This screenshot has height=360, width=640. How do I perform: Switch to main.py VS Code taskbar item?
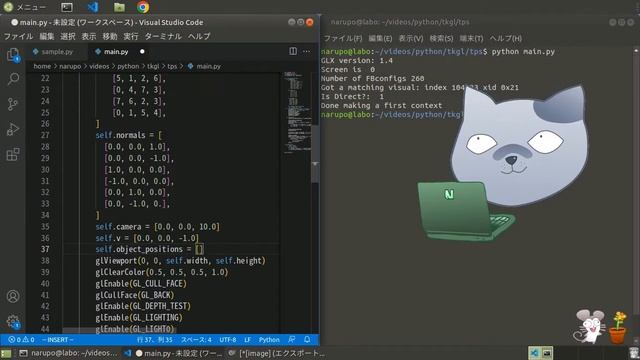[176, 353]
